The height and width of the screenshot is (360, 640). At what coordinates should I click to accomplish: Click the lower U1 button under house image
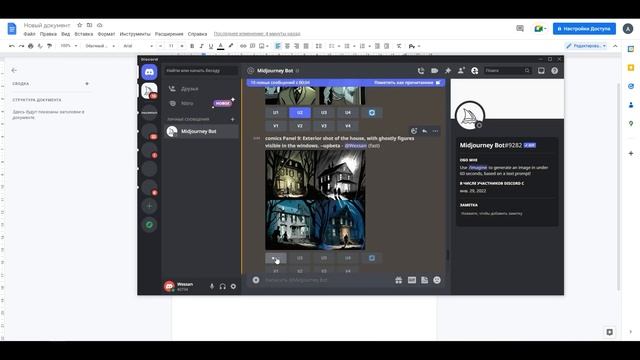[x=276, y=258]
